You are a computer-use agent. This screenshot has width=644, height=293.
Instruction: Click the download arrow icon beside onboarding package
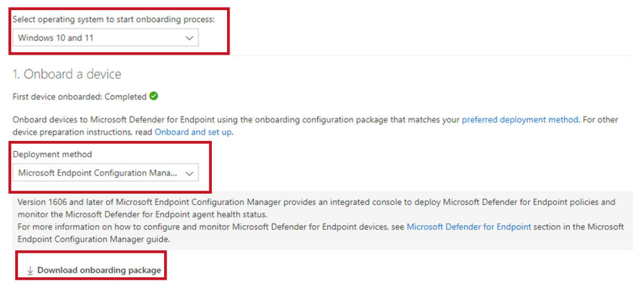30,270
